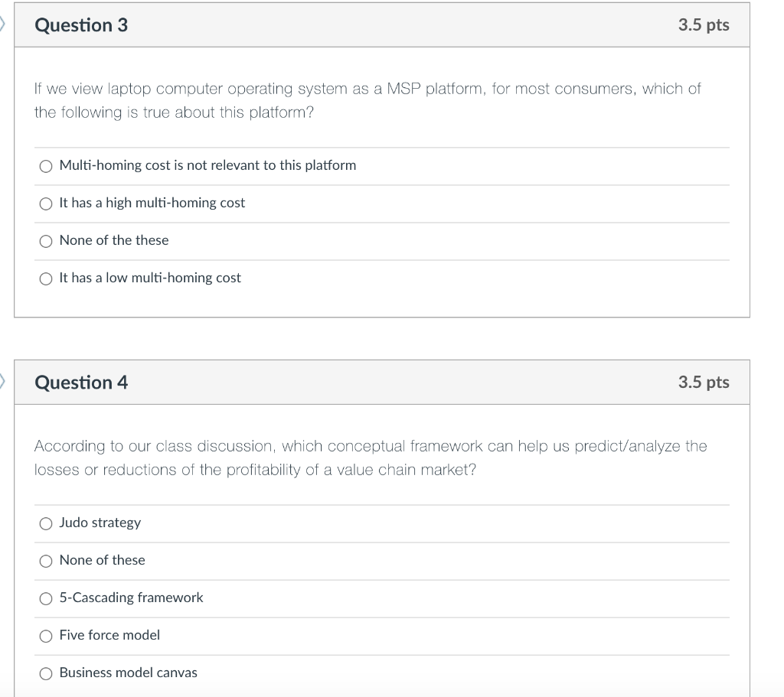Click the Question 4 header
784x697 pixels.
(x=80, y=381)
